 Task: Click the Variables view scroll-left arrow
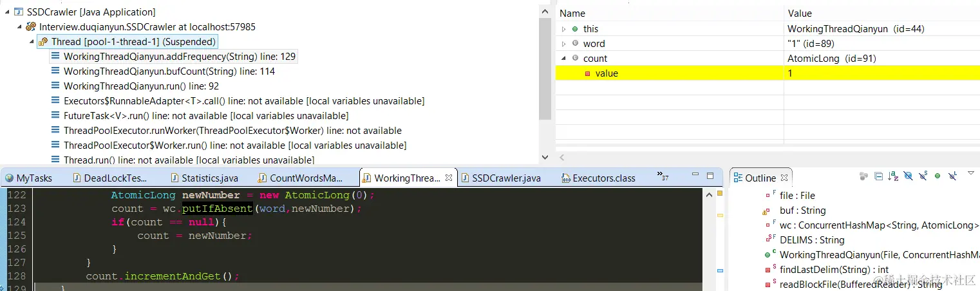coord(561,157)
